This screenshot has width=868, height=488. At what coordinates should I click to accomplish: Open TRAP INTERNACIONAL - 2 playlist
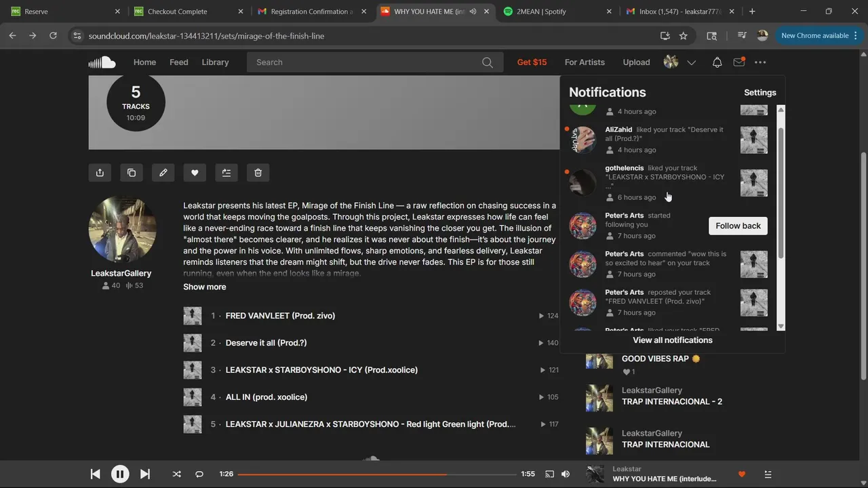click(x=672, y=401)
